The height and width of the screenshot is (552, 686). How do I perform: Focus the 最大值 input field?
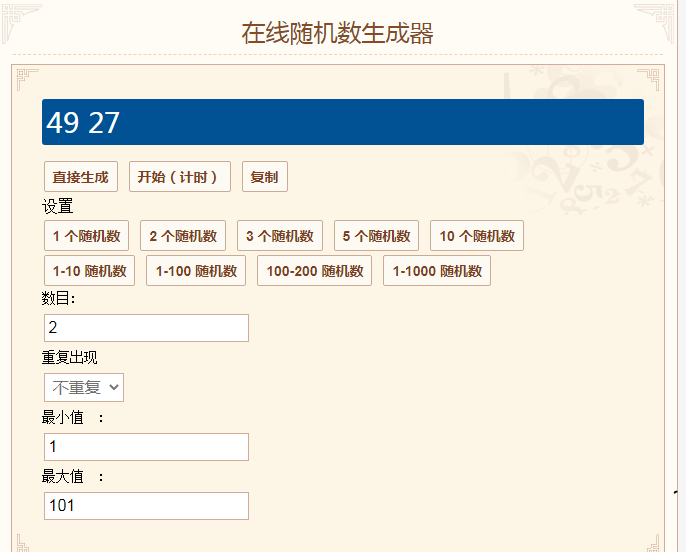[147, 506]
